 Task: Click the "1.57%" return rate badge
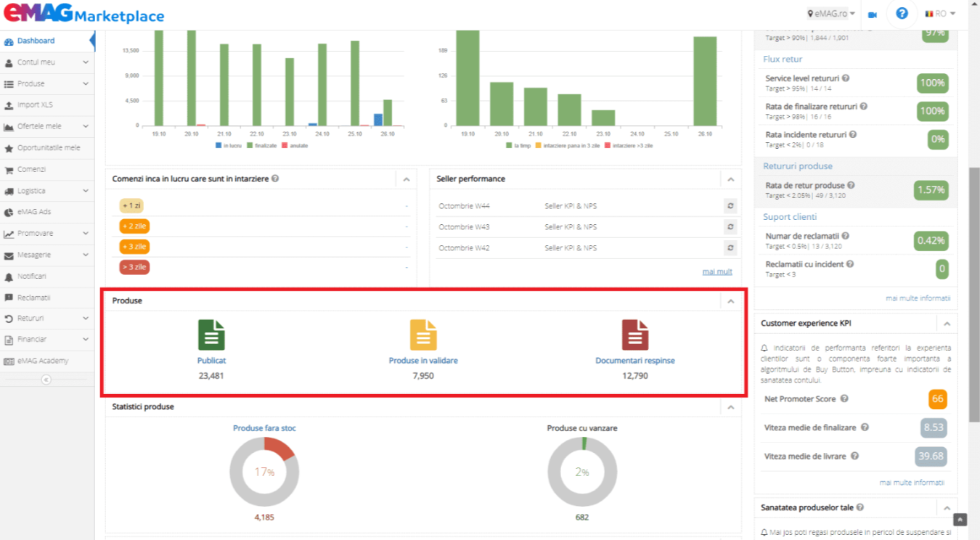pyautogui.click(x=931, y=190)
